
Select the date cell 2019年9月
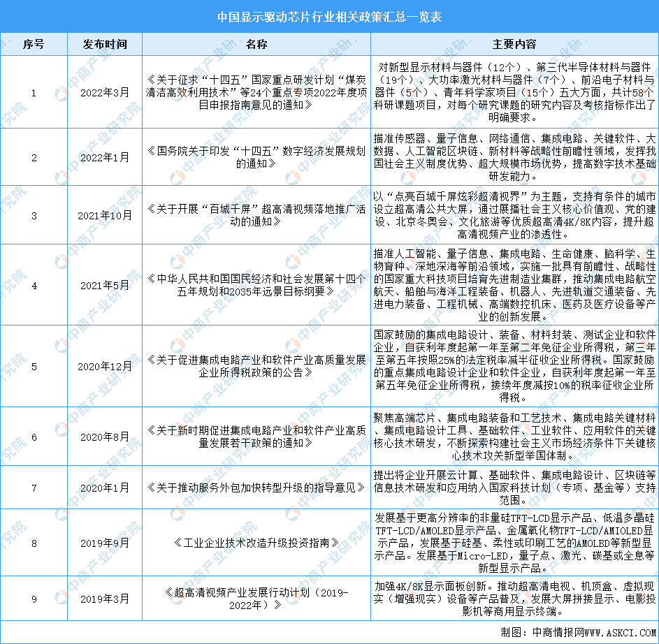[105, 543]
